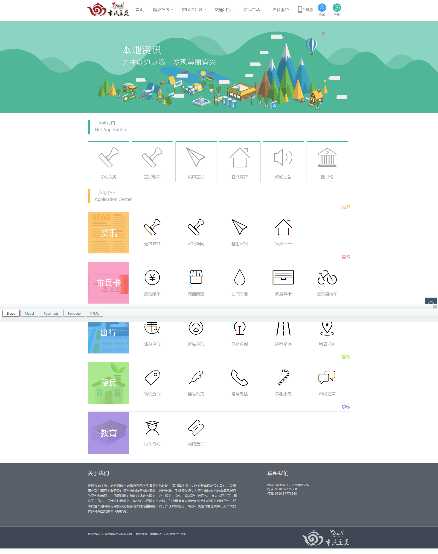Image resolution: width=438 pixels, height=554 pixels.
Task: Click the green category tile
Action: (108, 383)
